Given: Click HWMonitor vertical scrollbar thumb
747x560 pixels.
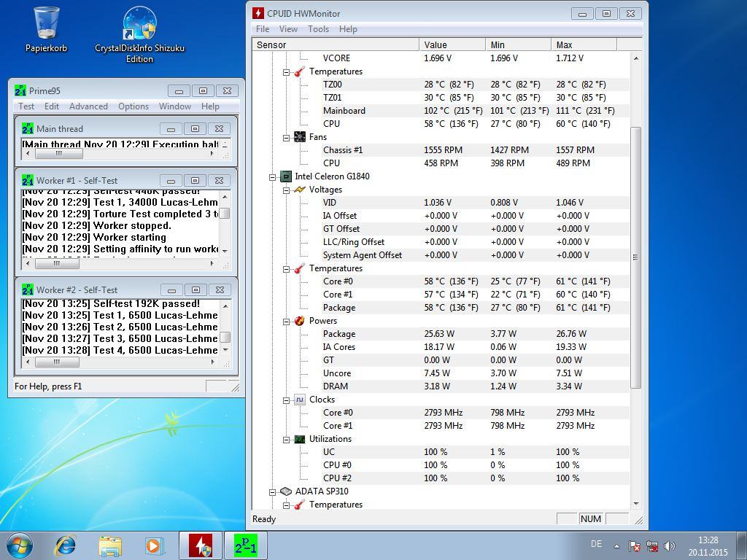Looking at the screenshot, I should click(x=635, y=257).
